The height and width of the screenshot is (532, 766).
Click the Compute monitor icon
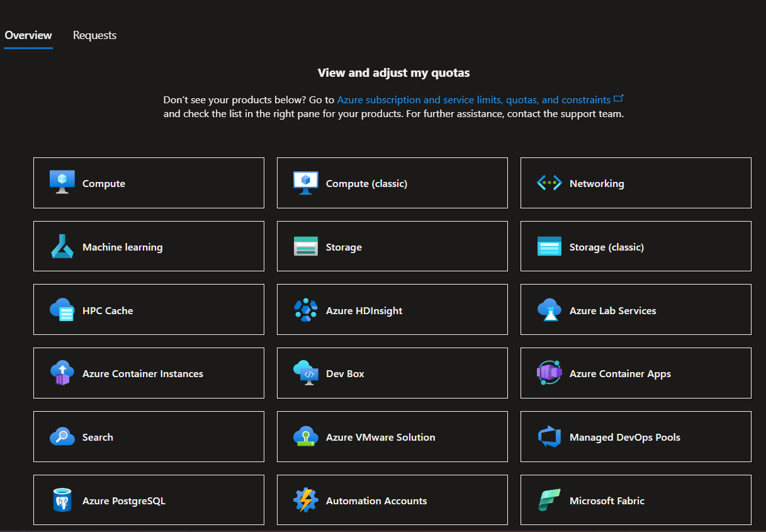coord(62,183)
